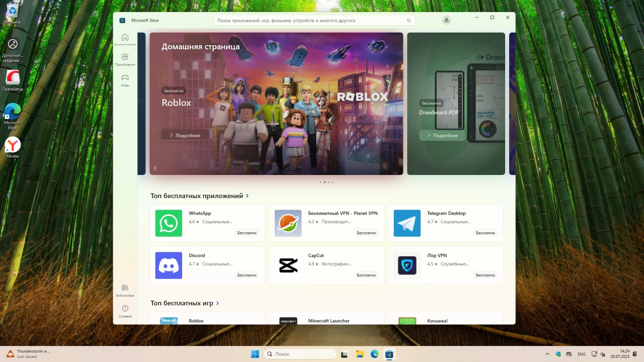The width and height of the screenshot is (644, 362).
Task: Select Microsoft Edge desktop shortcut
Action: (13, 116)
